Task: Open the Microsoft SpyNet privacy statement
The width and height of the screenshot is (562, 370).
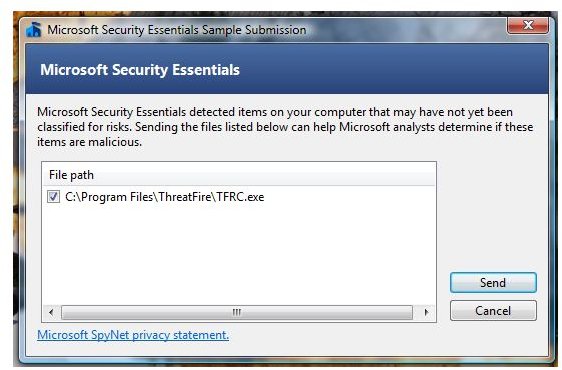Action: (133, 335)
